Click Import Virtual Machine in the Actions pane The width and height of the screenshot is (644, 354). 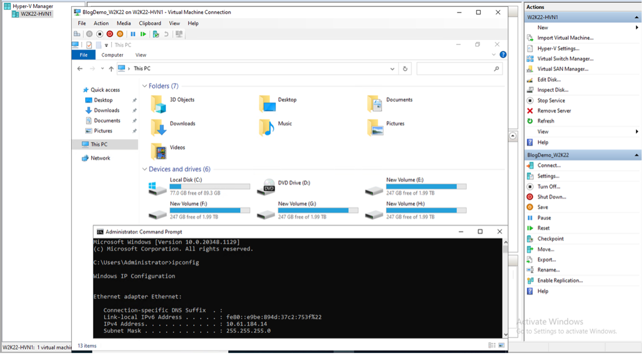[x=565, y=38]
